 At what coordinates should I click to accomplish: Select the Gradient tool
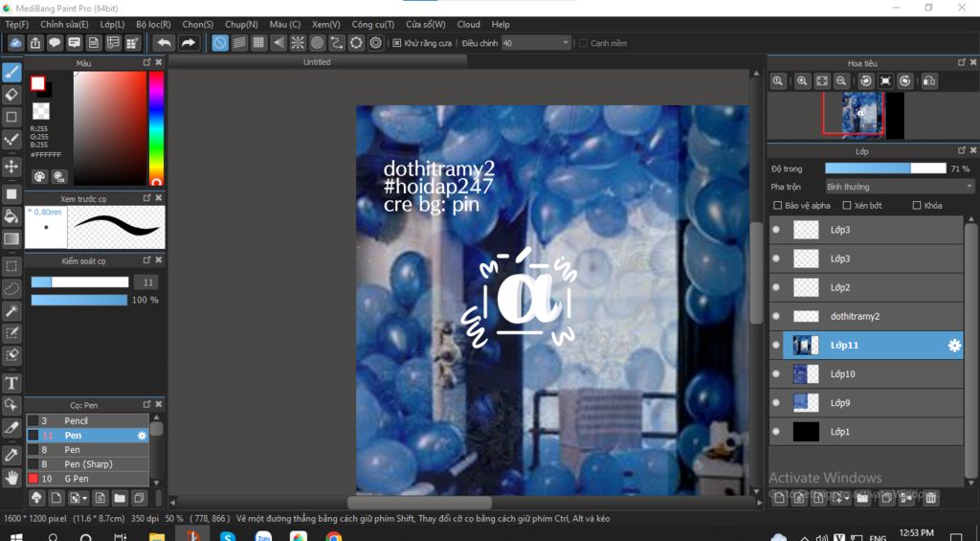click(x=11, y=238)
